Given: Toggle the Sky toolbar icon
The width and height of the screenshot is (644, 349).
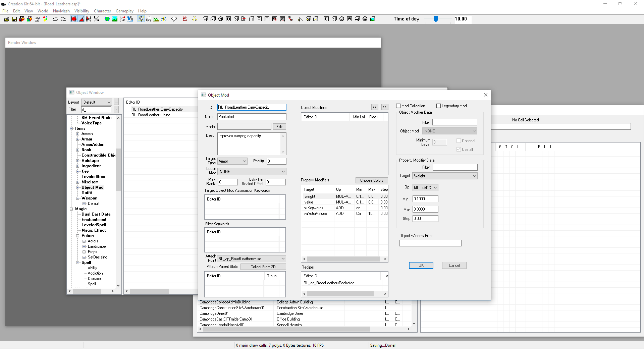Looking at the screenshot, I should pos(148,19).
